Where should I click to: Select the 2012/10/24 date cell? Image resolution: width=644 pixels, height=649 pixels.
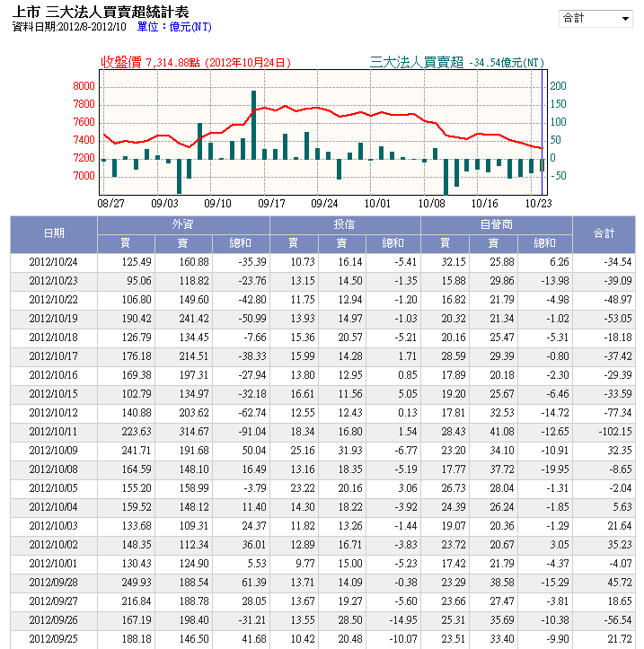tap(54, 262)
